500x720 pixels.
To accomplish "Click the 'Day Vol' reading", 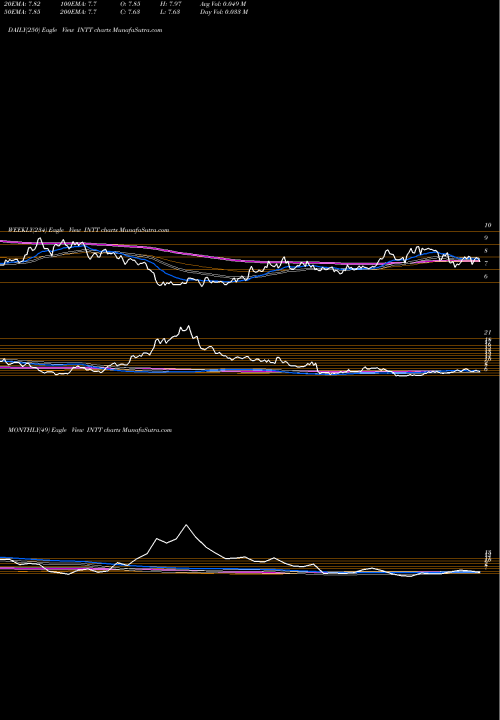I will (224, 12).
